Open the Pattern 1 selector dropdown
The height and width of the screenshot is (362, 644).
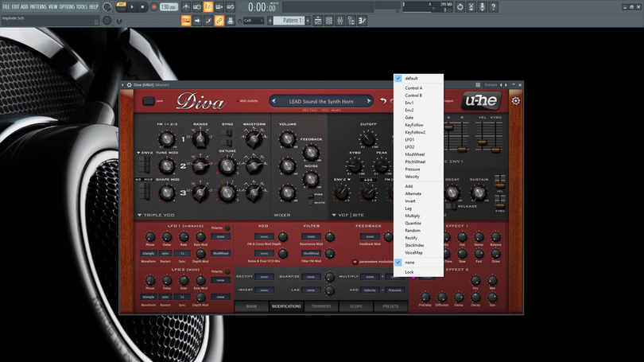coord(290,21)
